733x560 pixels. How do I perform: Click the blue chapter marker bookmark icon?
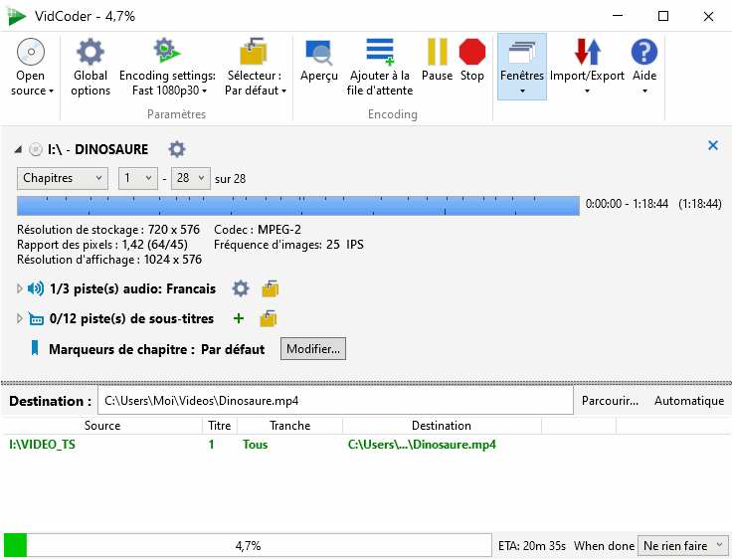(35, 348)
